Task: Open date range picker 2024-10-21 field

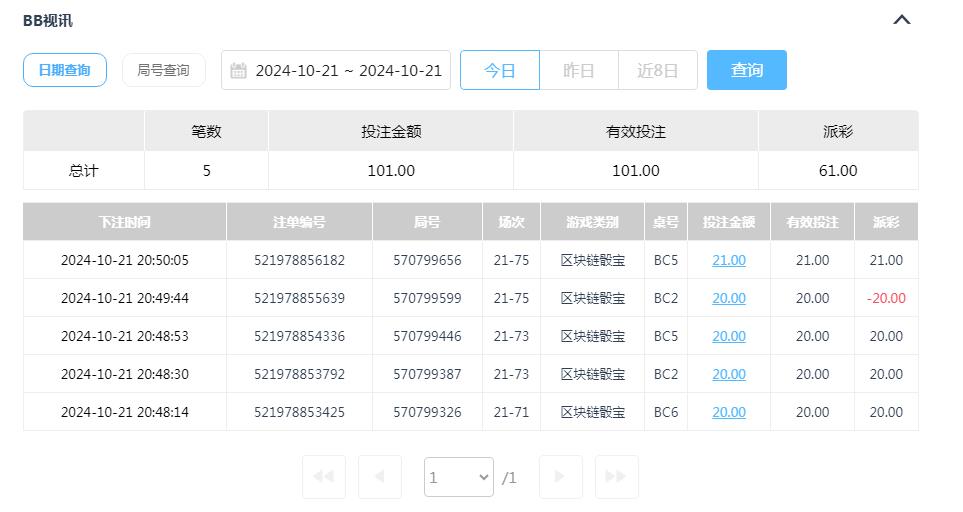Action: pyautogui.click(x=347, y=71)
